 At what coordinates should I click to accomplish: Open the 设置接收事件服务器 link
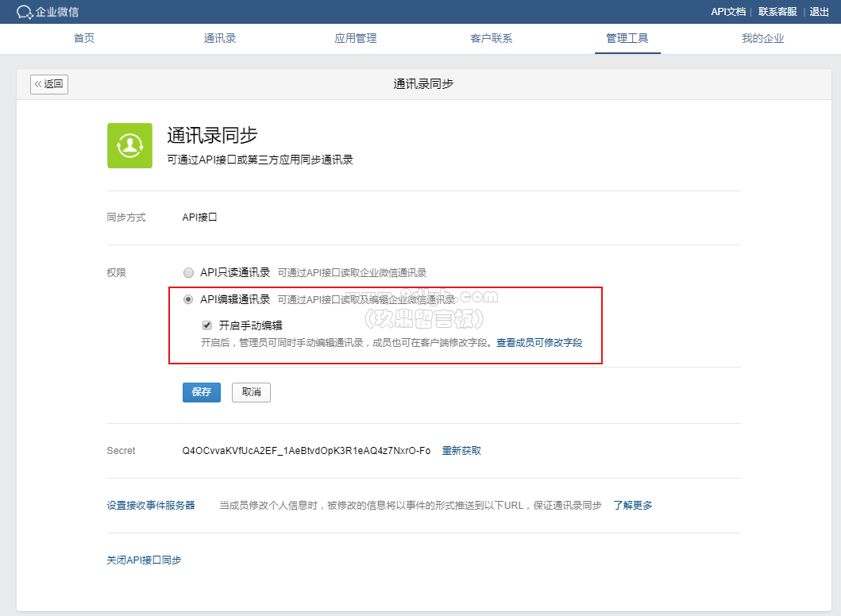[151, 506]
